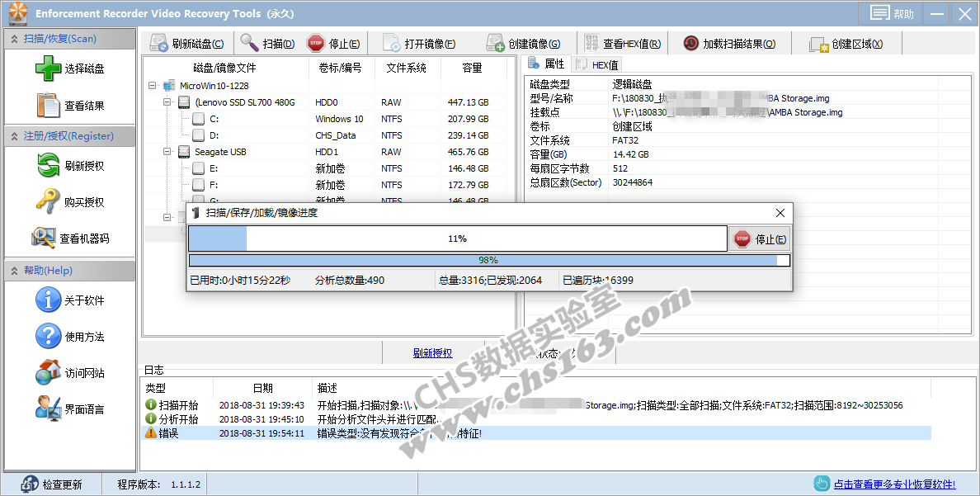Select the warning icon of the 错误 log row

(x=151, y=432)
